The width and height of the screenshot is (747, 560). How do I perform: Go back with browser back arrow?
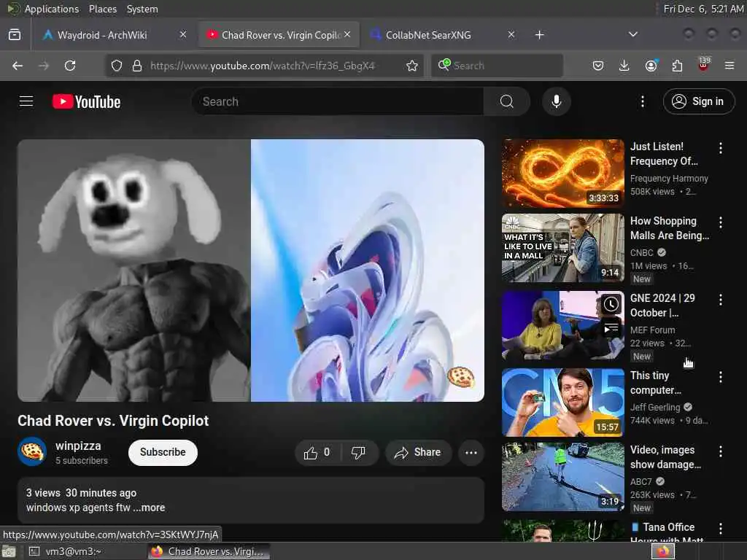coord(18,66)
